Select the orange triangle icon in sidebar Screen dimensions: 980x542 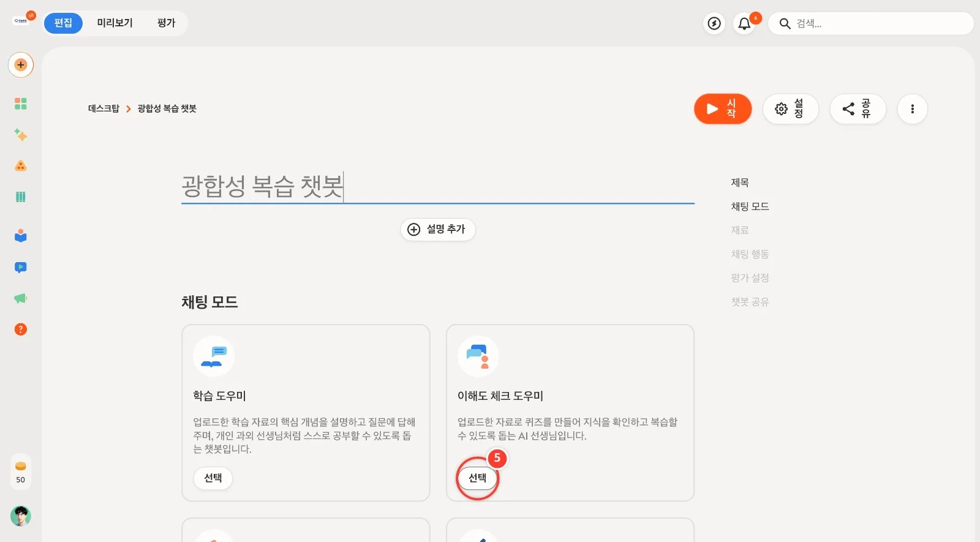(x=21, y=165)
